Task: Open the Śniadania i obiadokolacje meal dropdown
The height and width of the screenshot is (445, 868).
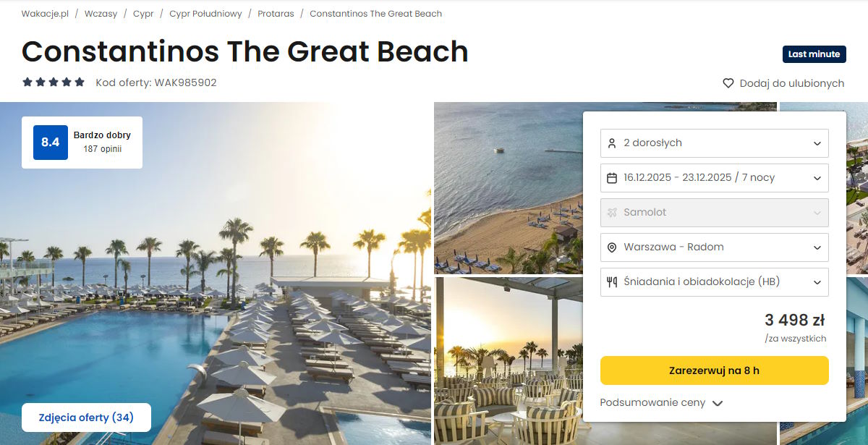Action: (714, 282)
